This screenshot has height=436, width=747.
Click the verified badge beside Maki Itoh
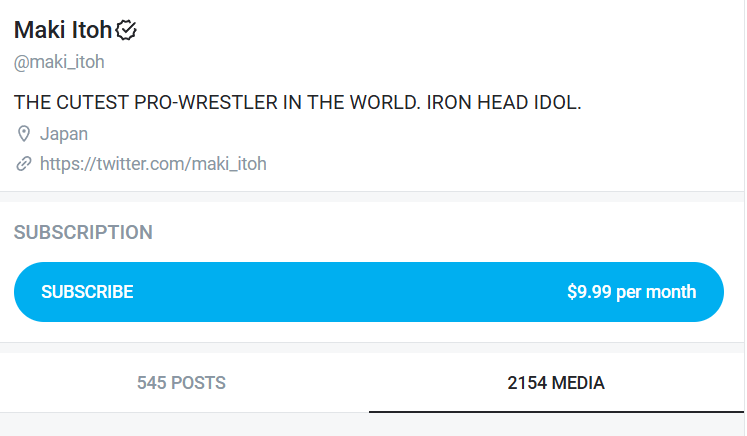126,31
